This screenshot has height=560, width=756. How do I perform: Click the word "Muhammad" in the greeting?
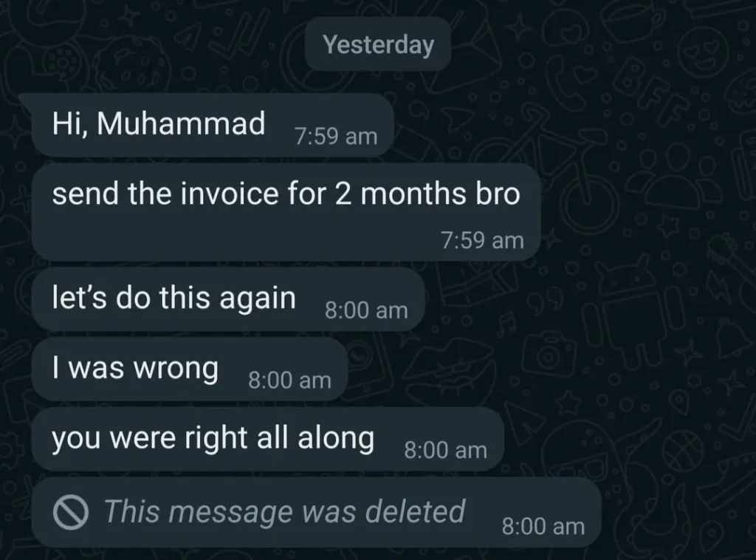pos(181,123)
